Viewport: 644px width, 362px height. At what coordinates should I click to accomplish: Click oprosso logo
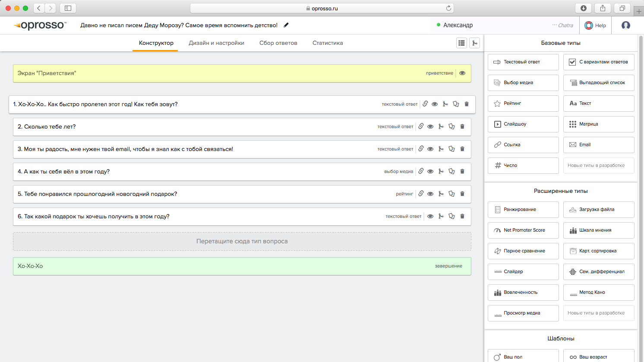pos(40,25)
